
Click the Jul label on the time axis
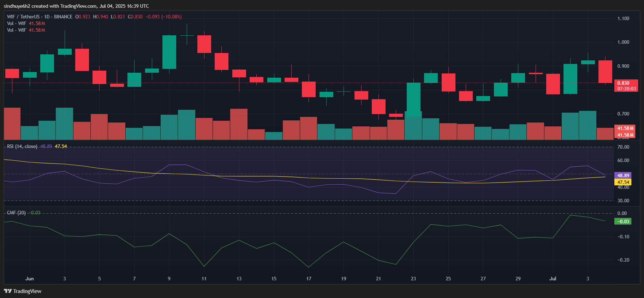tap(553, 279)
